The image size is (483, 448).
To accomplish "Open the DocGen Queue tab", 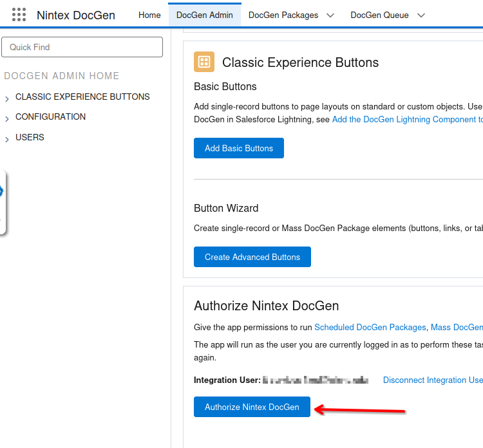I will (380, 15).
